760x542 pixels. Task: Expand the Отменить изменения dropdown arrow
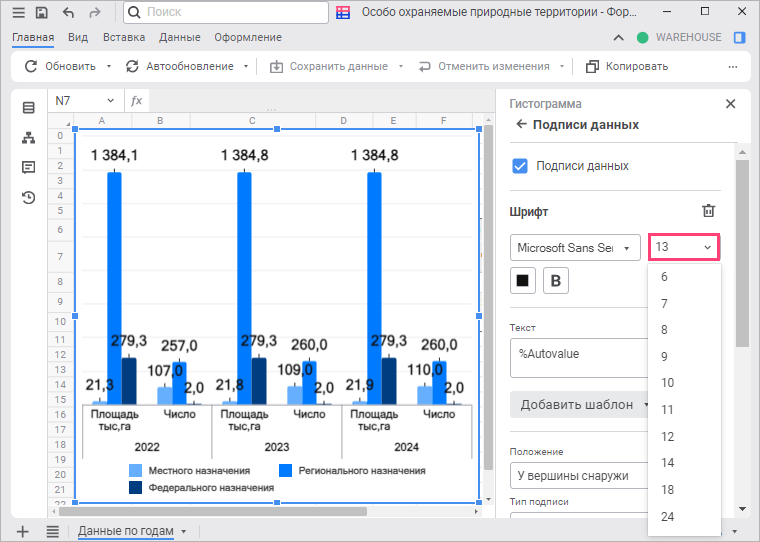[x=562, y=66]
